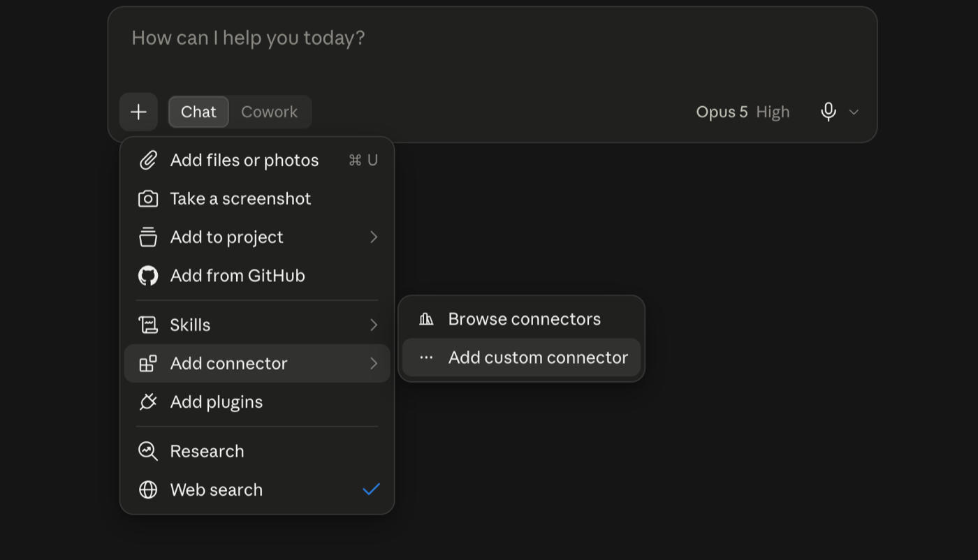This screenshot has height=560, width=978.
Task: Click the plus attachment button
Action: (138, 112)
